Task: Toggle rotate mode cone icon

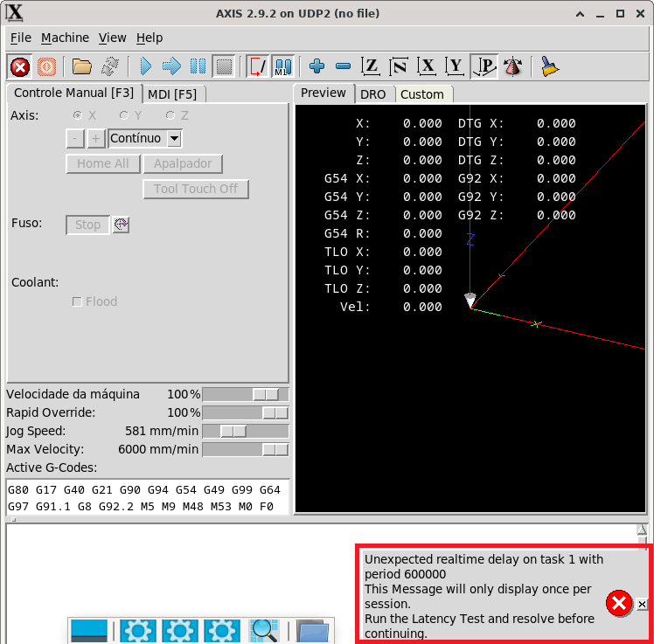Action: [x=512, y=66]
